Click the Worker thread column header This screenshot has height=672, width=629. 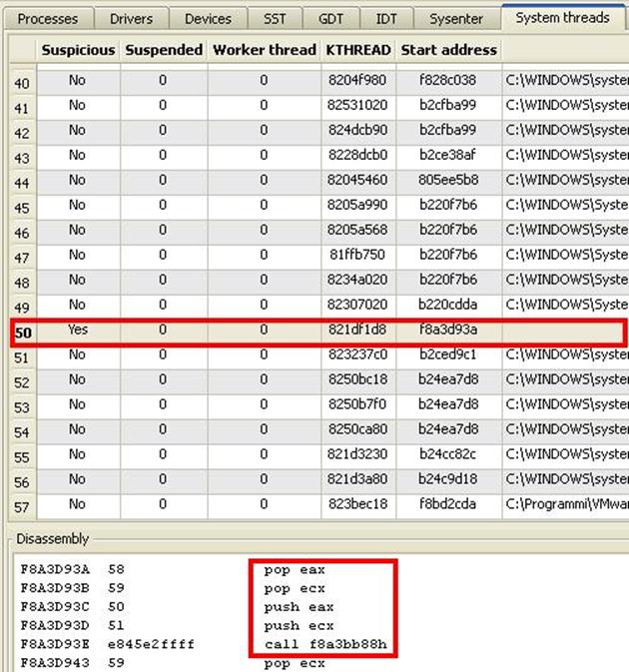click(x=265, y=50)
